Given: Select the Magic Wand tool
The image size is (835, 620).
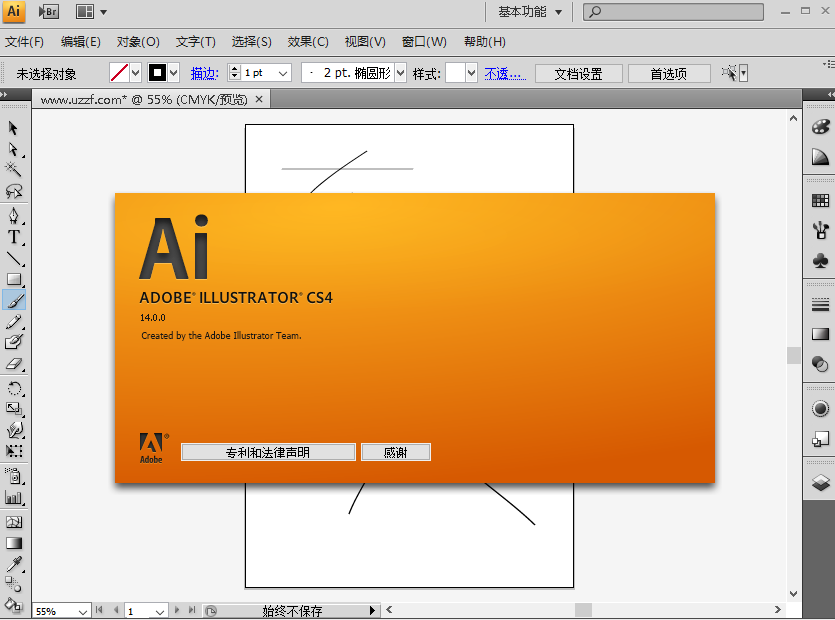Looking at the screenshot, I should tap(13, 169).
